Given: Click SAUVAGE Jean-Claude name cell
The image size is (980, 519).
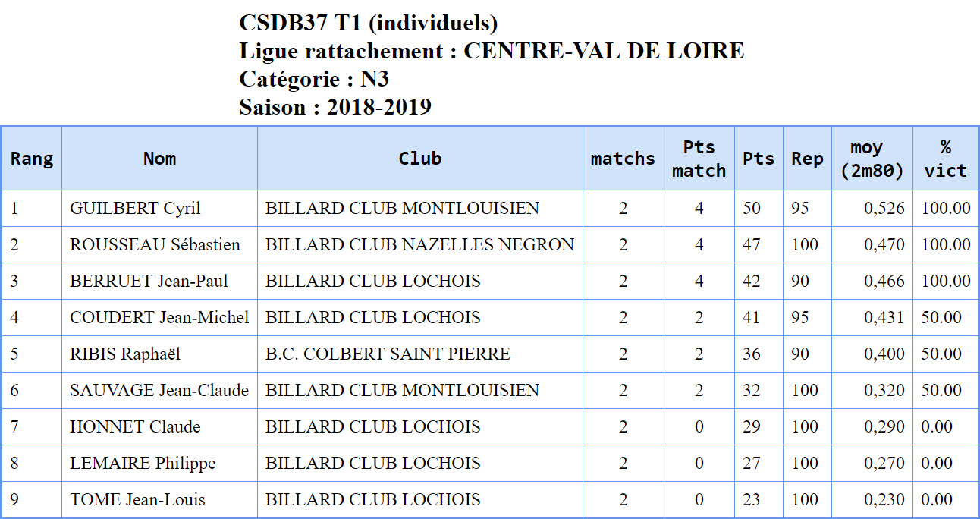Looking at the screenshot, I should pos(159,390).
